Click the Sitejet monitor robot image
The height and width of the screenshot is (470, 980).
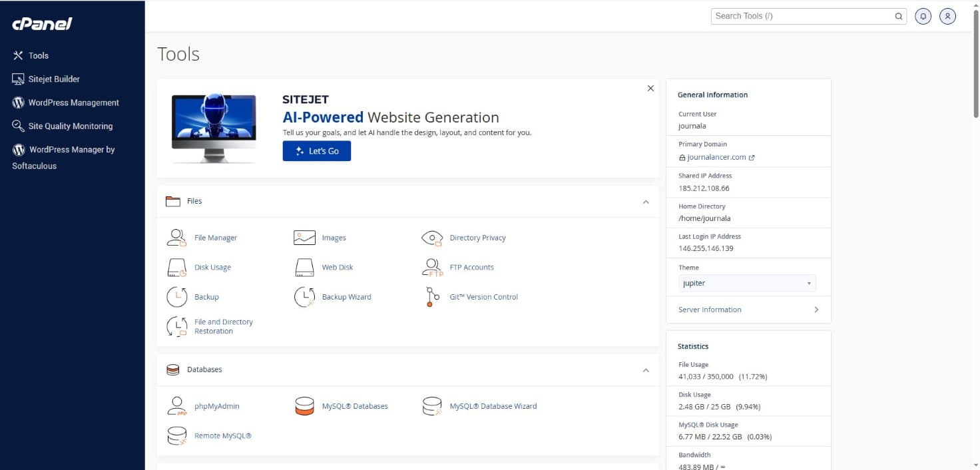pos(213,128)
